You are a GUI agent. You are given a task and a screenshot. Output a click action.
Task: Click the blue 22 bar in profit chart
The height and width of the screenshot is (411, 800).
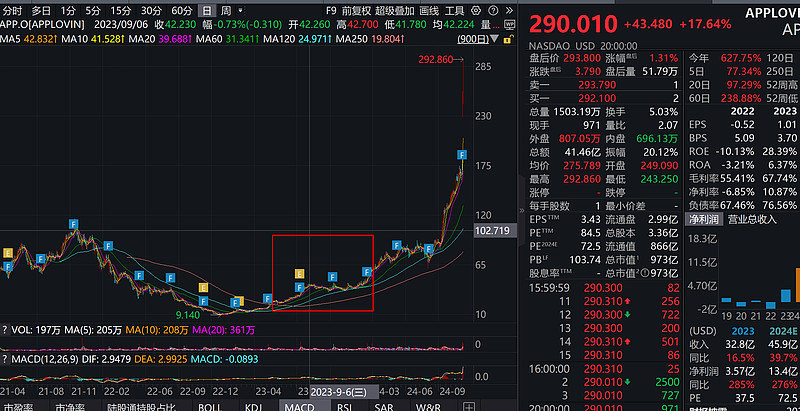click(x=770, y=305)
